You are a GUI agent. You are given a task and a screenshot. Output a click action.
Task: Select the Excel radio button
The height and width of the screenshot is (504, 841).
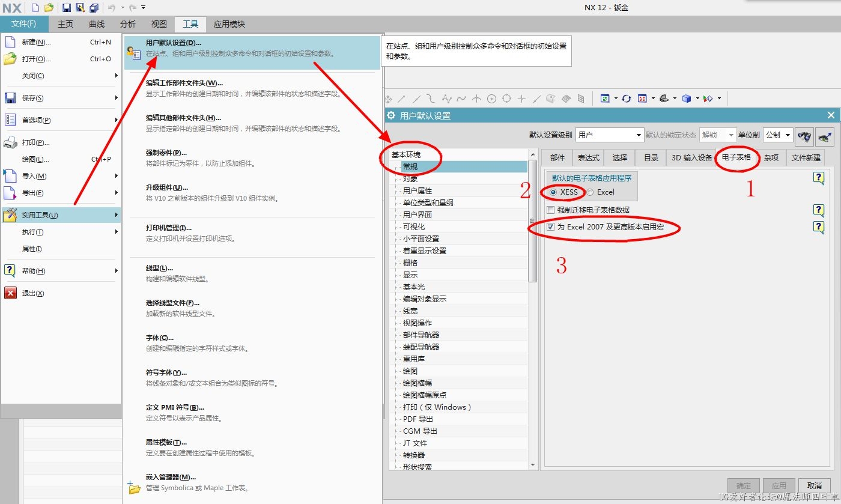point(590,192)
